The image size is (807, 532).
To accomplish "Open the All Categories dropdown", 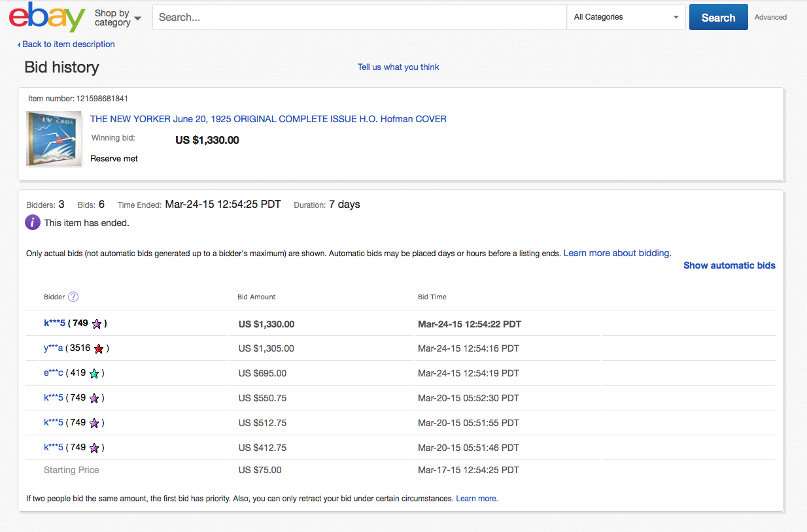I will [x=626, y=17].
